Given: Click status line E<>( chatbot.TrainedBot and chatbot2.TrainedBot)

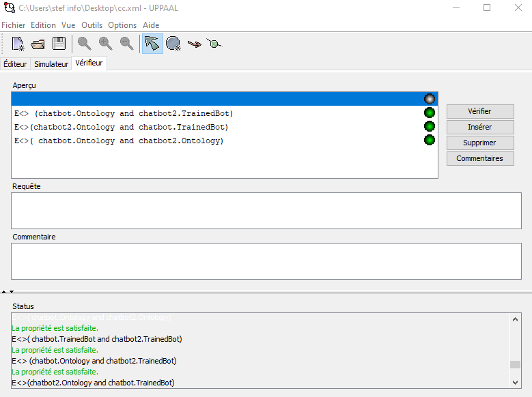Looking at the screenshot, I should coord(97,339).
